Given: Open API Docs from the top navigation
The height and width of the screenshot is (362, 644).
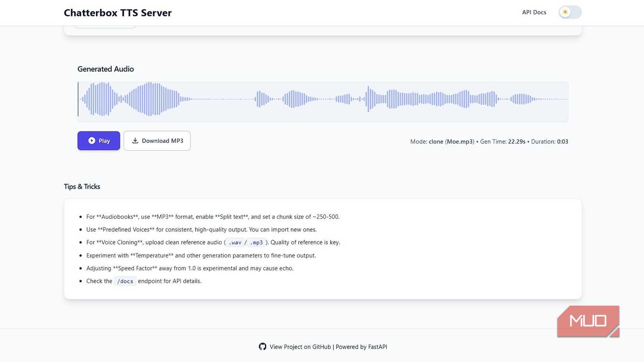Looking at the screenshot, I should tap(534, 12).
